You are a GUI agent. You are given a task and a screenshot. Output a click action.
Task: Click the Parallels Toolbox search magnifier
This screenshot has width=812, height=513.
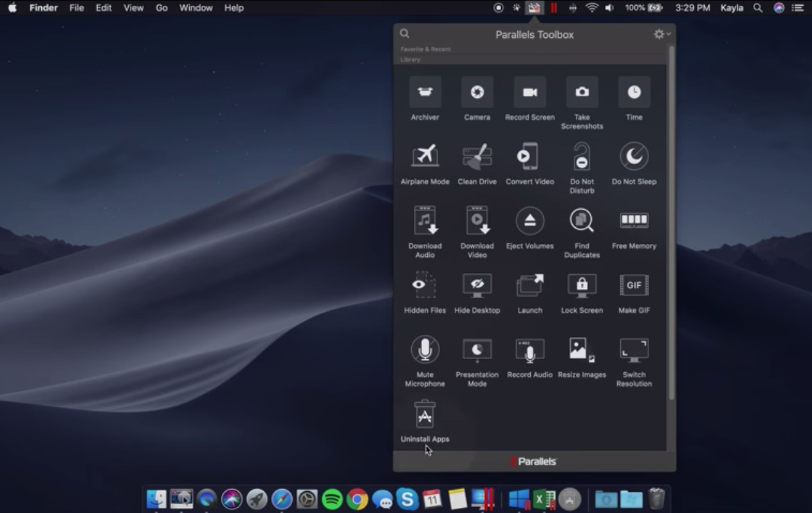(405, 33)
